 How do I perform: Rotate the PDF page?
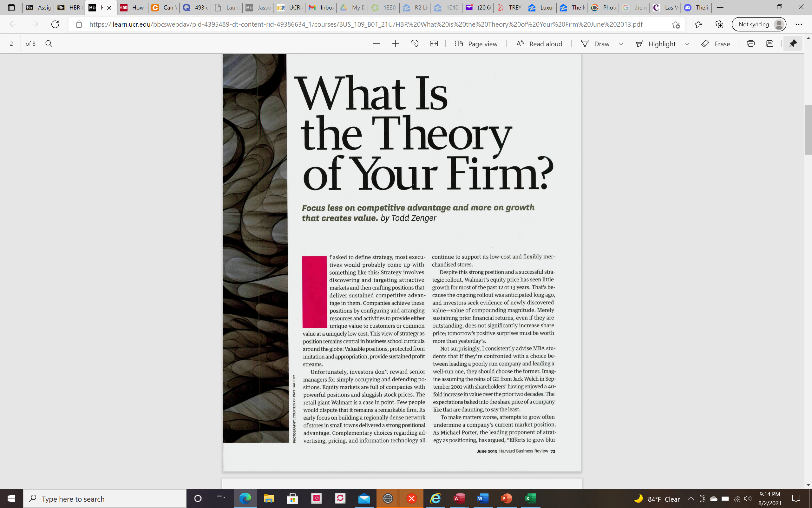coord(415,44)
